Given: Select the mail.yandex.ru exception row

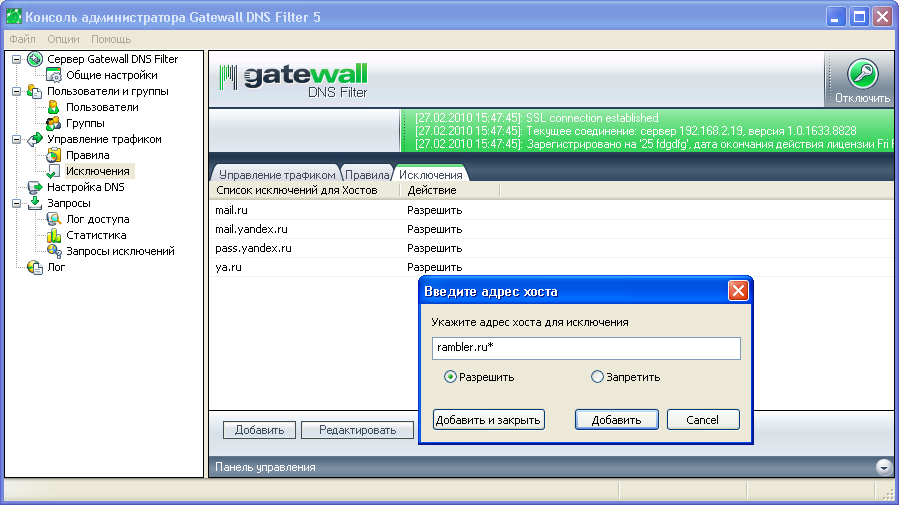Looking at the screenshot, I should coord(552,229).
